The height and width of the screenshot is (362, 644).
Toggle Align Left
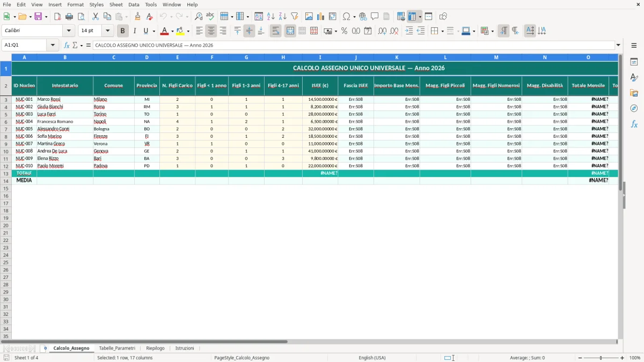(200, 31)
